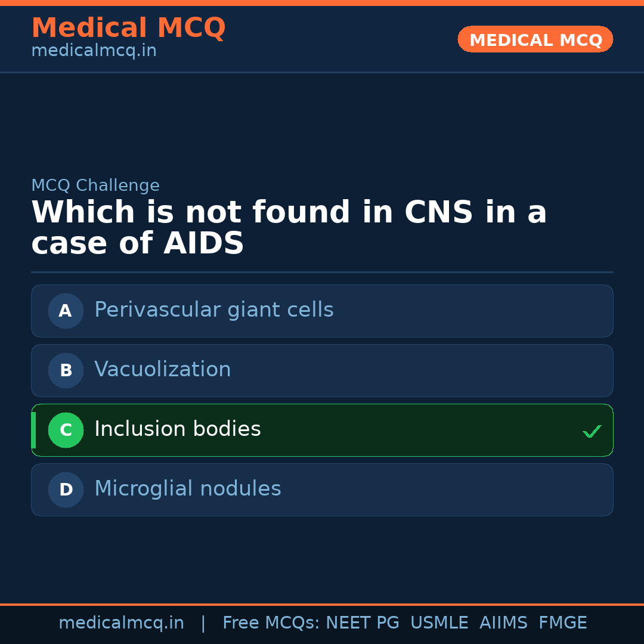Click the green checkmark on Inclusion bodies
The width and height of the screenshot is (644, 644).
tap(592, 431)
